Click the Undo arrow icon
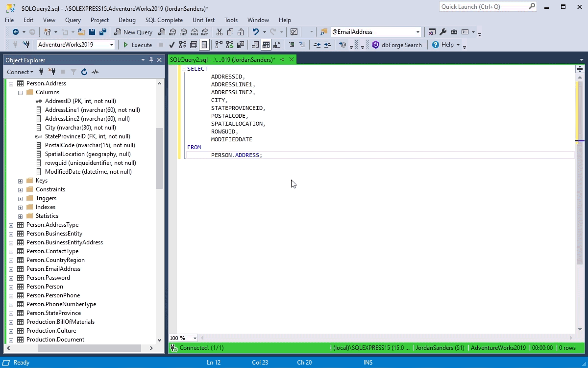This screenshot has width=588, height=368. (255, 32)
